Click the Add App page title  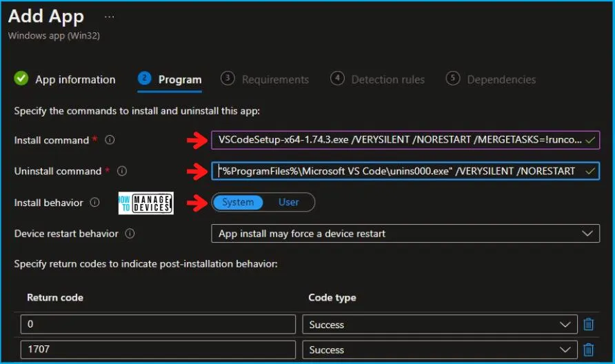46,17
